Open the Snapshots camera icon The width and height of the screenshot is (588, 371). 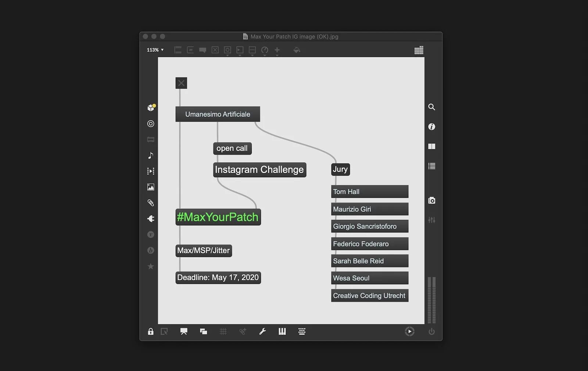point(432,200)
